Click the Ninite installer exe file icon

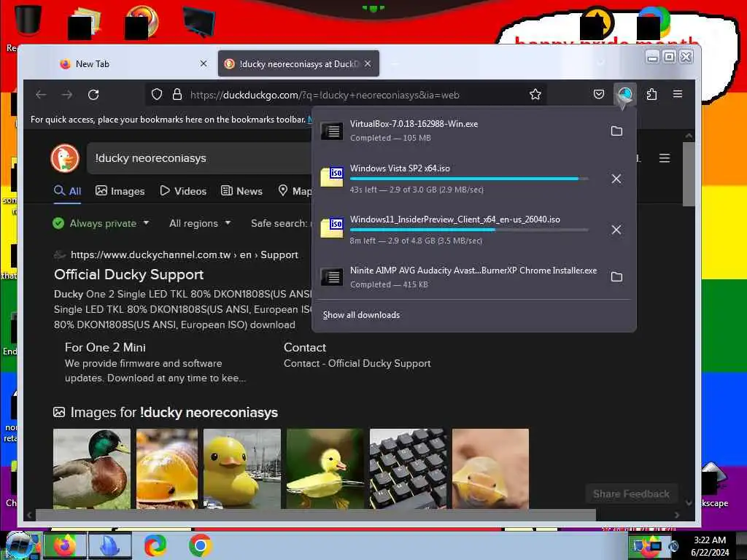point(332,276)
